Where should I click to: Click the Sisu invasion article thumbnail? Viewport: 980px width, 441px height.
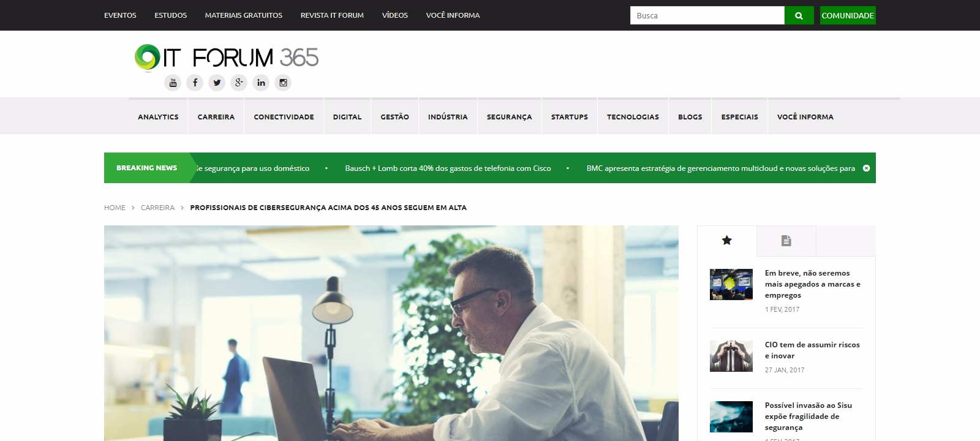point(731,417)
